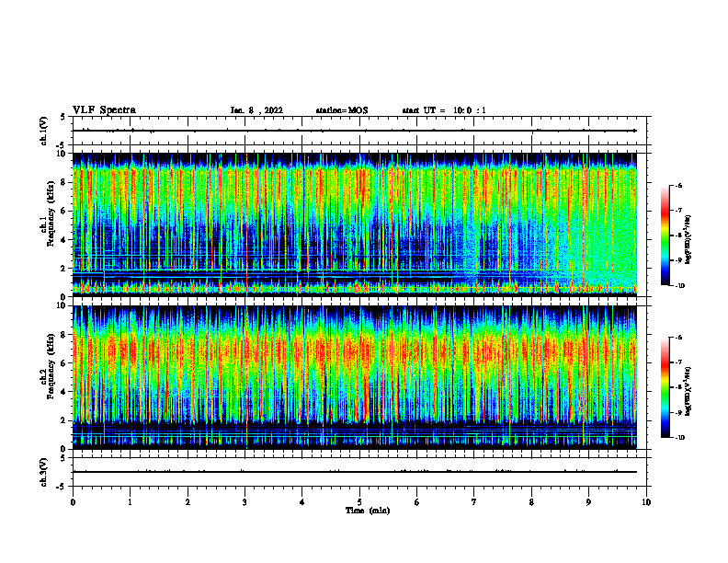The width and height of the screenshot is (728, 563).
Task: Click the "Time (min)" axis title
Action: click(368, 511)
